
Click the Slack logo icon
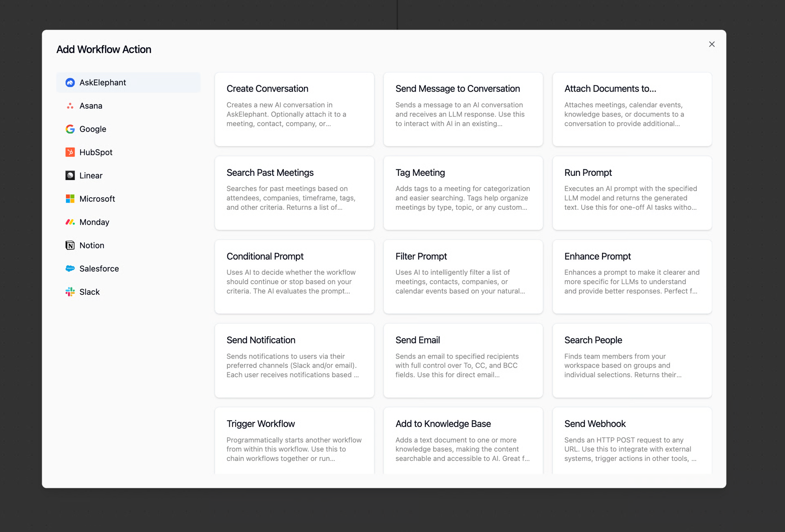coord(70,292)
